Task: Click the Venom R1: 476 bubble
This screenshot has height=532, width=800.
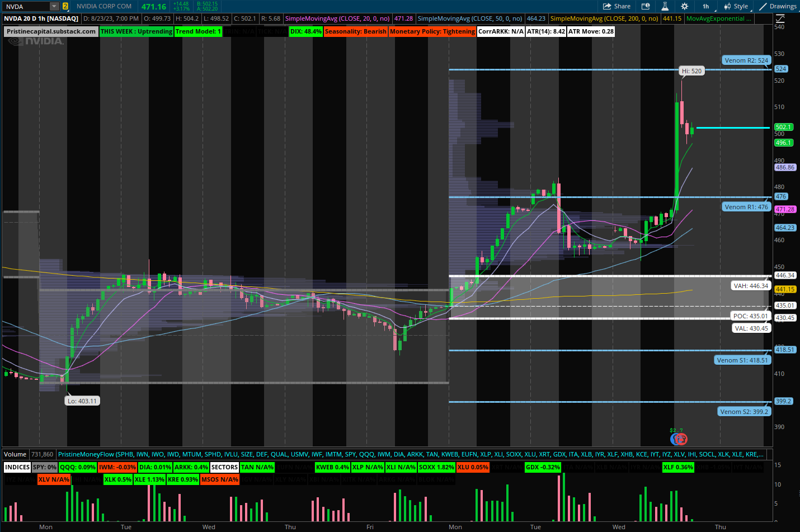Action: point(746,207)
